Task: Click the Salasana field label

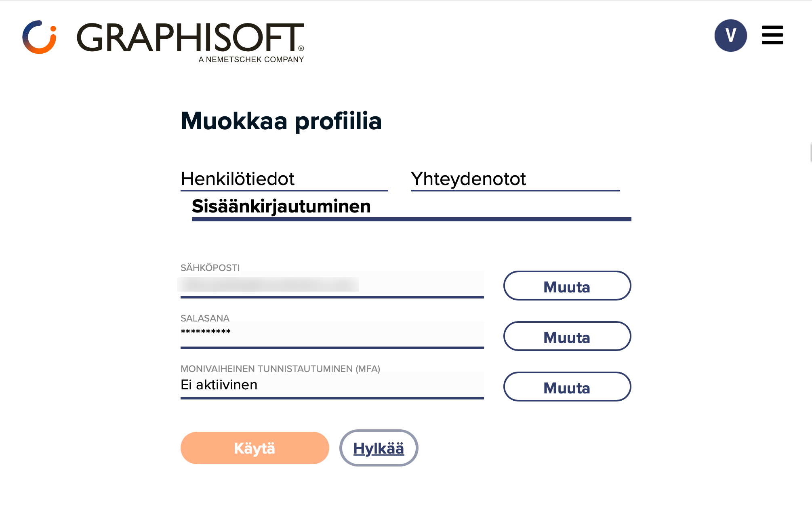Action: pos(205,318)
